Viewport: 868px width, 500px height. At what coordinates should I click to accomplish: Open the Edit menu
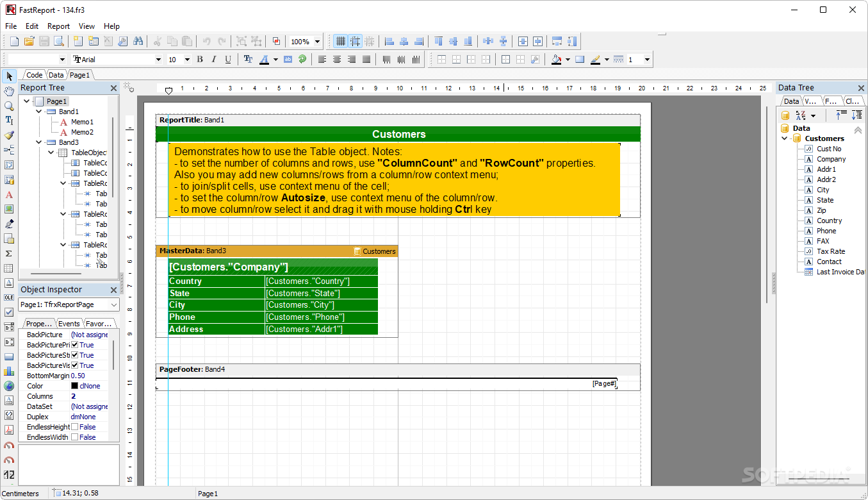32,26
